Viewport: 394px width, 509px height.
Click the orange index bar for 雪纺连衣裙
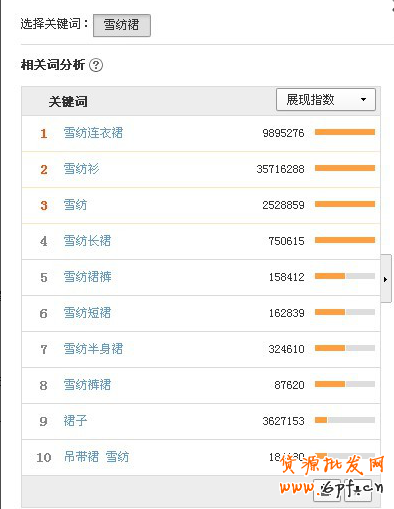point(345,132)
